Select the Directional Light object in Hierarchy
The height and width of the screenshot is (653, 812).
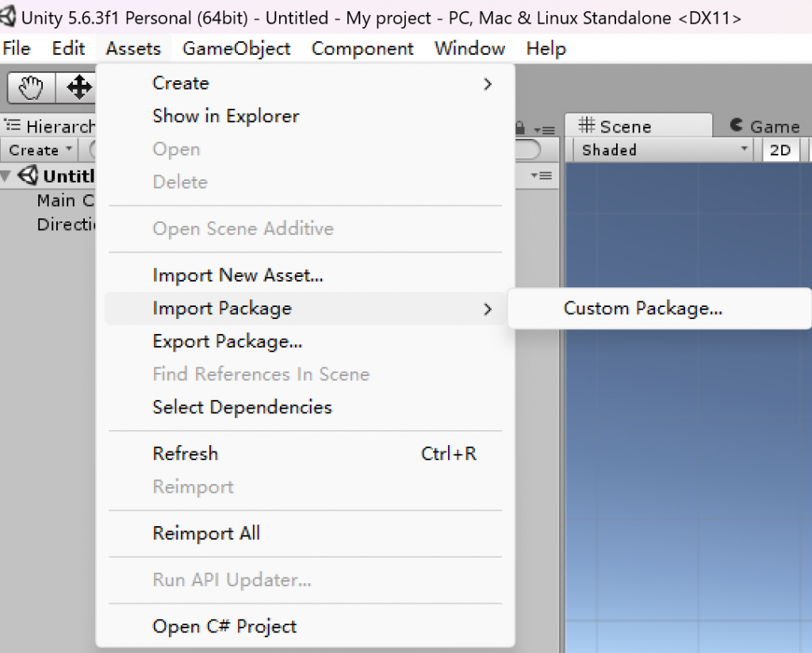tap(67, 225)
